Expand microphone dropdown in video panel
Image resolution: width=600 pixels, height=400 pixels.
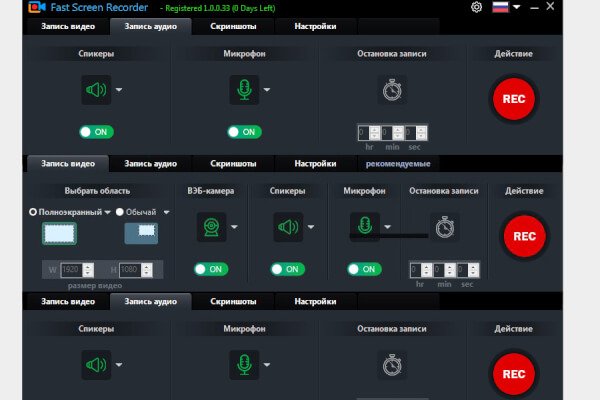point(388,227)
